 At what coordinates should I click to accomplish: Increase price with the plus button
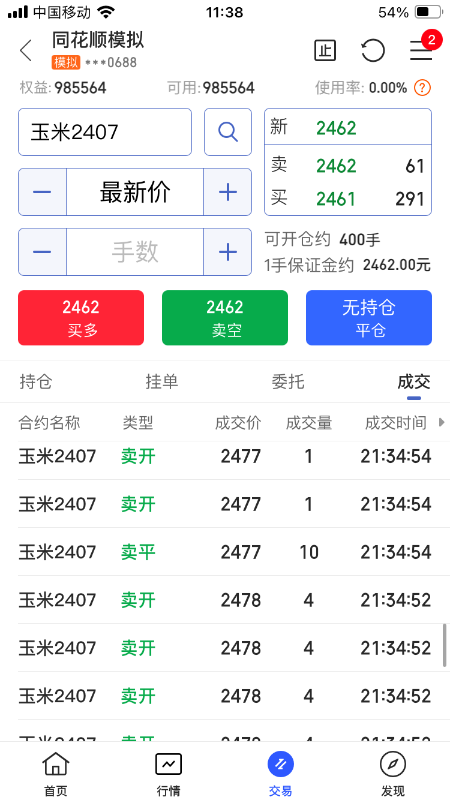pos(228,192)
